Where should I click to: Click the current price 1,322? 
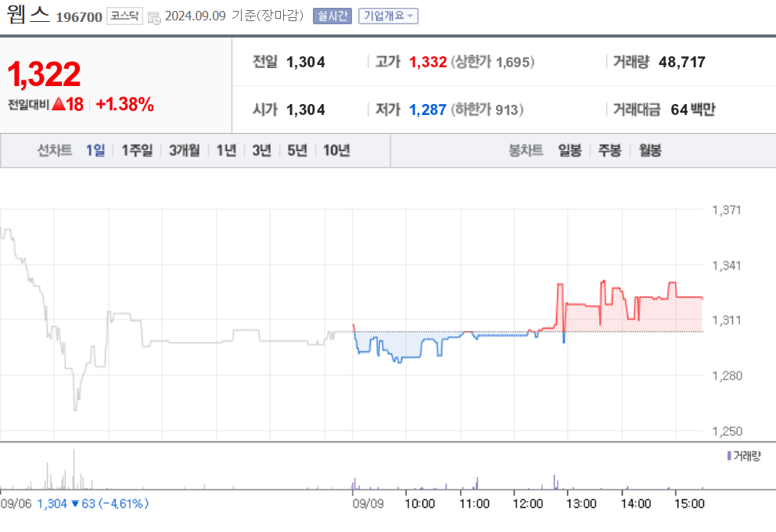(x=44, y=74)
